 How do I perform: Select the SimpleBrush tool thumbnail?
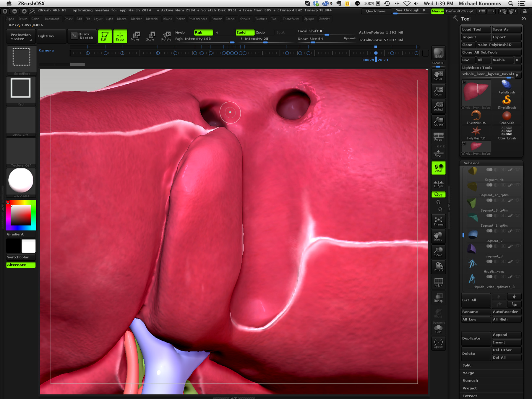pyautogui.click(x=507, y=102)
